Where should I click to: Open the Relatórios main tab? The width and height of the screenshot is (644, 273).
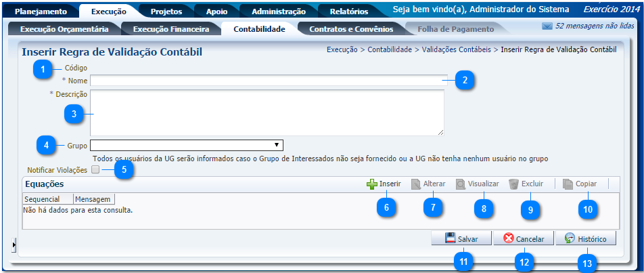coord(349,12)
